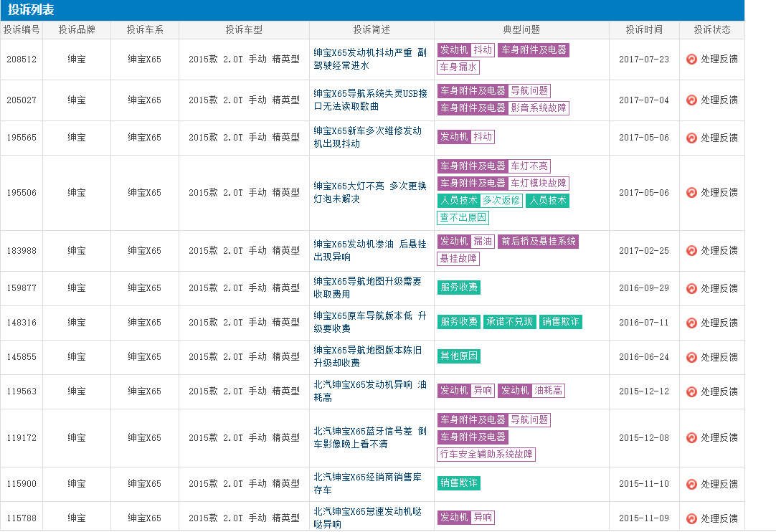Click the 行车安全辅助系统故障 tag

point(486,455)
